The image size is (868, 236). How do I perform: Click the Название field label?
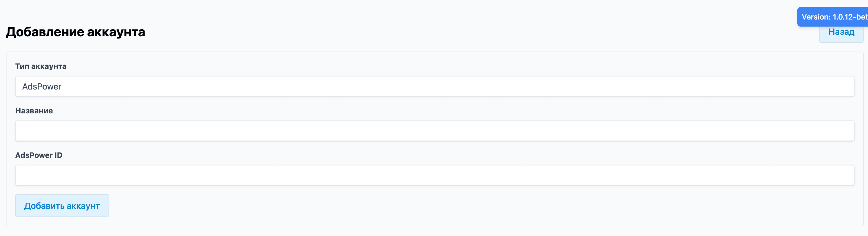pyautogui.click(x=34, y=111)
